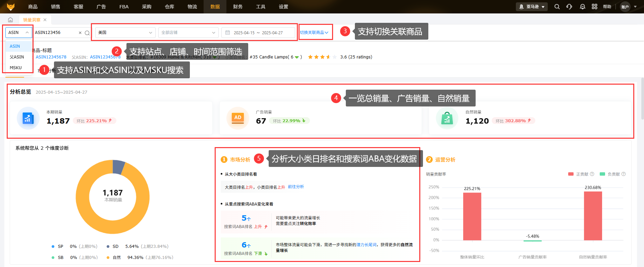Select 父ASIN from search type list
Screen dimensions: 644x267
click(x=17, y=57)
